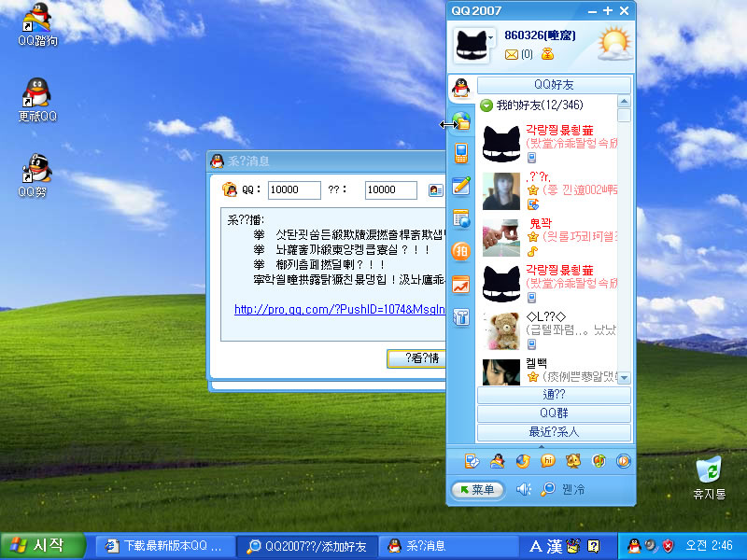
Task: Select the 鬼꽉 contact with holding hands avatar
Action: (x=550, y=237)
